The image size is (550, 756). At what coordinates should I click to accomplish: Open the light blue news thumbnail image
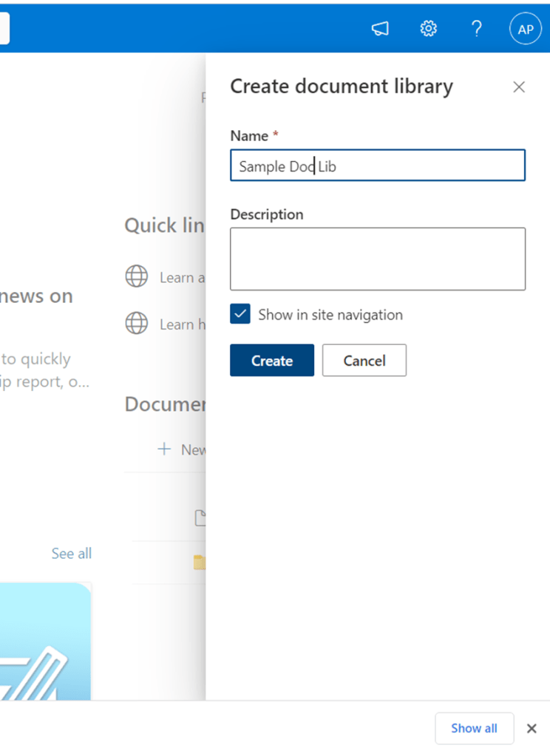click(44, 641)
